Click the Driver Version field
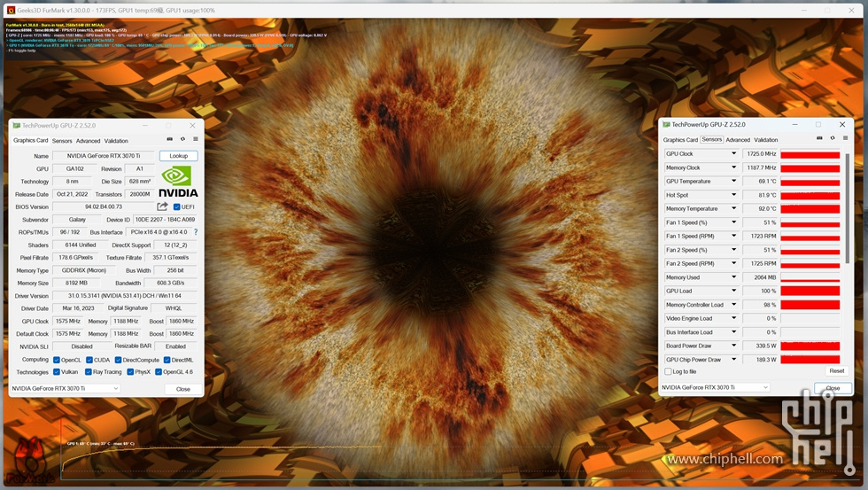The image size is (868, 490). [125, 296]
